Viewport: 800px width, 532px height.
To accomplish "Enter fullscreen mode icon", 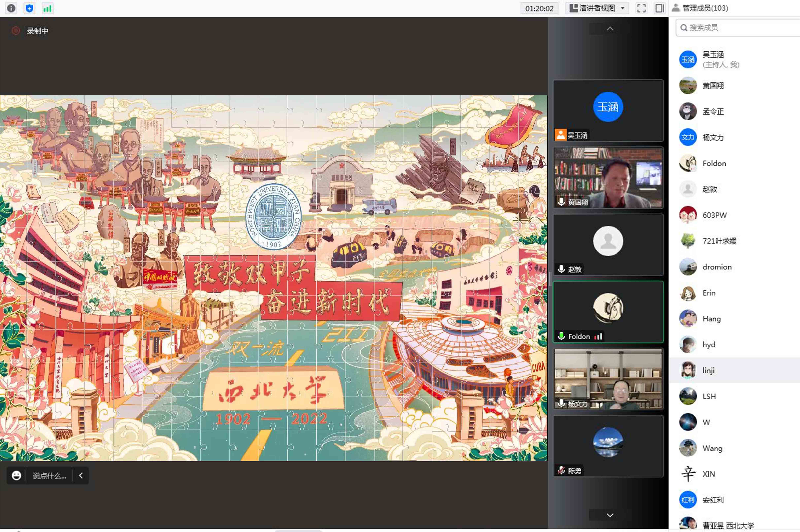I will click(641, 8).
